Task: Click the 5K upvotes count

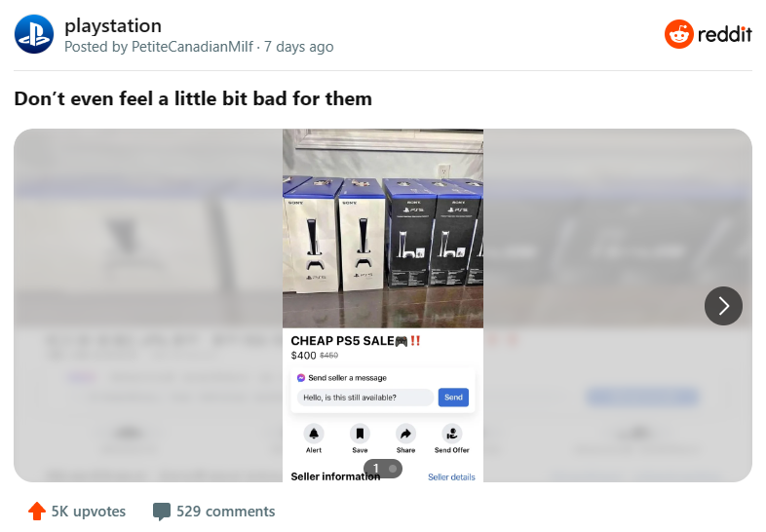Action: pyautogui.click(x=89, y=511)
